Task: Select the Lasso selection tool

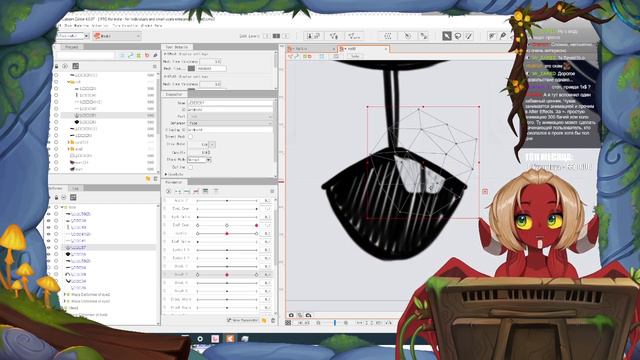Action: (x=458, y=36)
